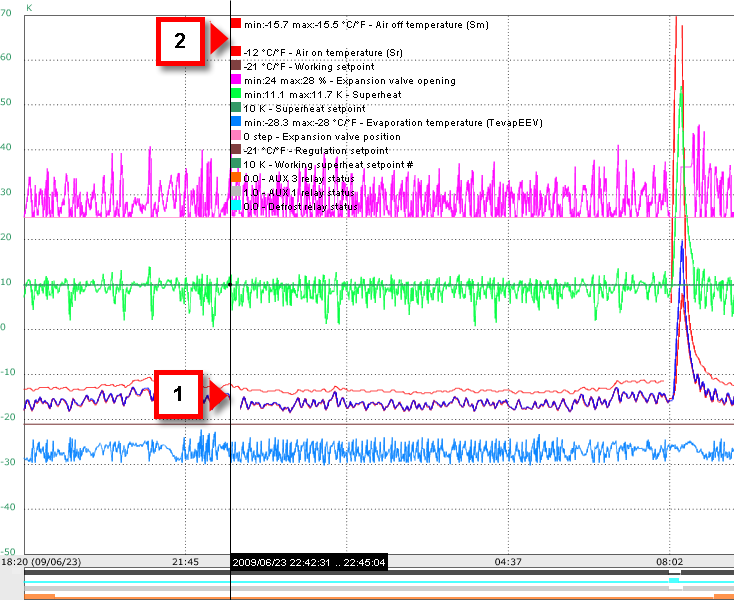This screenshot has width=734, height=600.
Task: Click the highlighted 22:42:31 .. 22:45:04 time range label
Action: [x=310, y=562]
